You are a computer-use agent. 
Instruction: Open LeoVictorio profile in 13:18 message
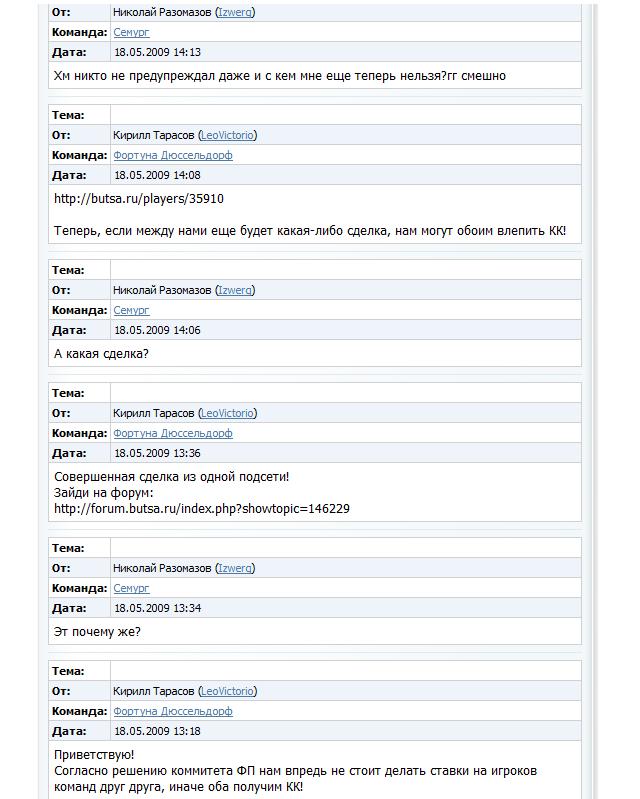point(227,691)
